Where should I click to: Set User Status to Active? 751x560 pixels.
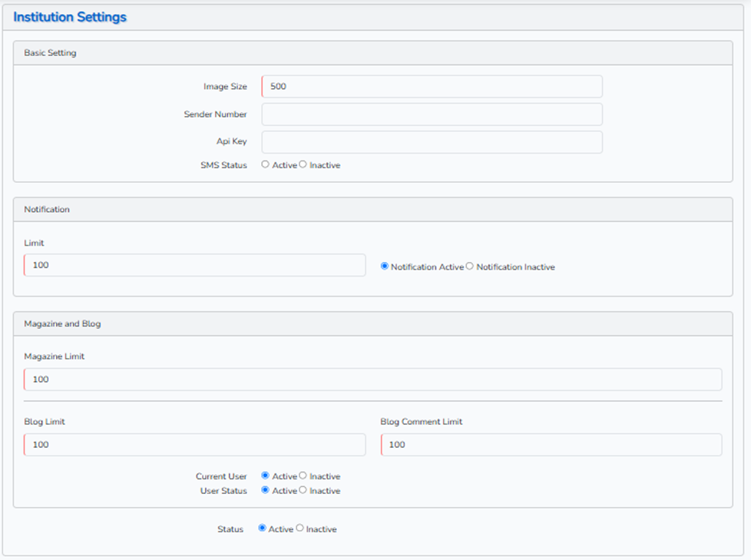point(266,490)
